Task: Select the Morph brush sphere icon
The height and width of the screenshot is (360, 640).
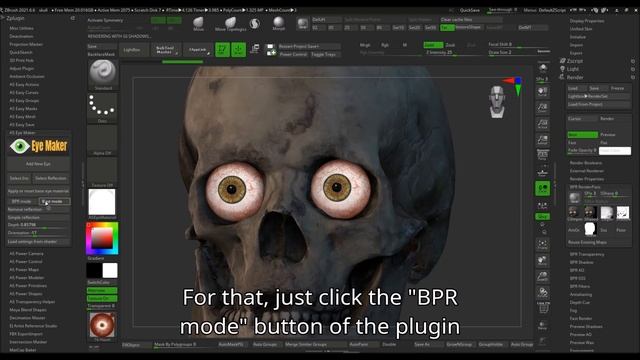Action: click(279, 24)
